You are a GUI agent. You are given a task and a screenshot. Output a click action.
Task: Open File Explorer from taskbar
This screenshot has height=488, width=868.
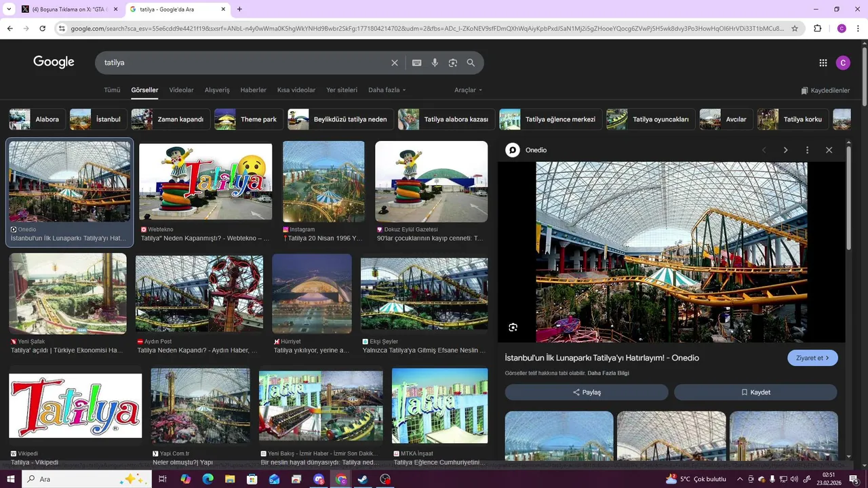click(230, 479)
